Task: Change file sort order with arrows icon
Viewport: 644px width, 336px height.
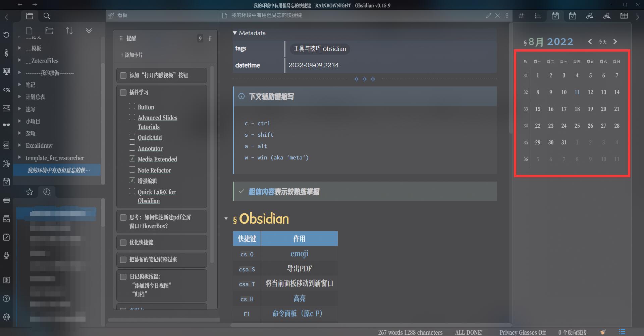Action: (69, 31)
